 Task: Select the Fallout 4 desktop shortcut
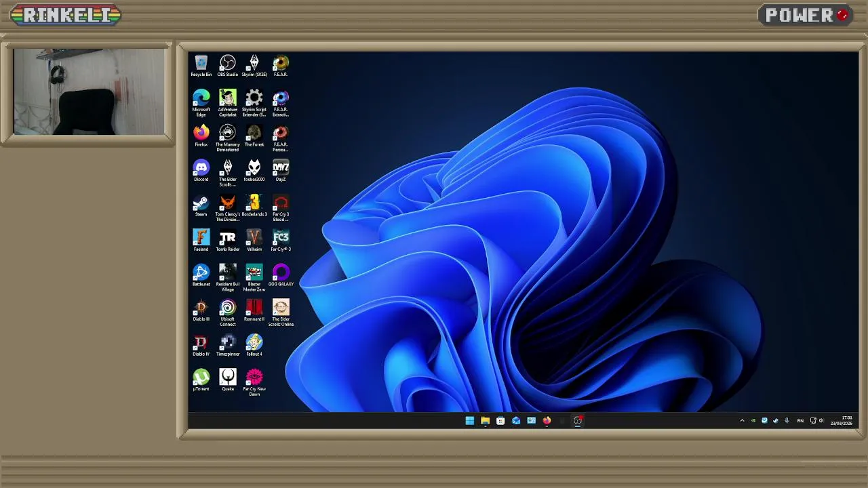[x=254, y=346]
